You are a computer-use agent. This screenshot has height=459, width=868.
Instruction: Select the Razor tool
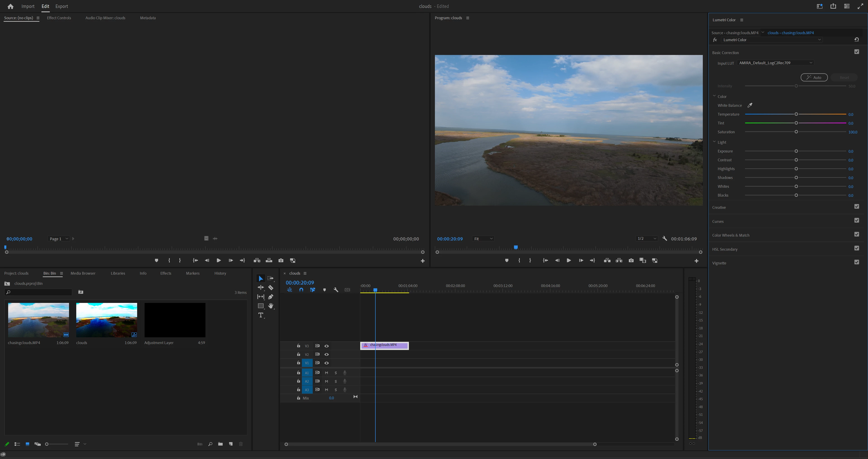pyautogui.click(x=271, y=288)
